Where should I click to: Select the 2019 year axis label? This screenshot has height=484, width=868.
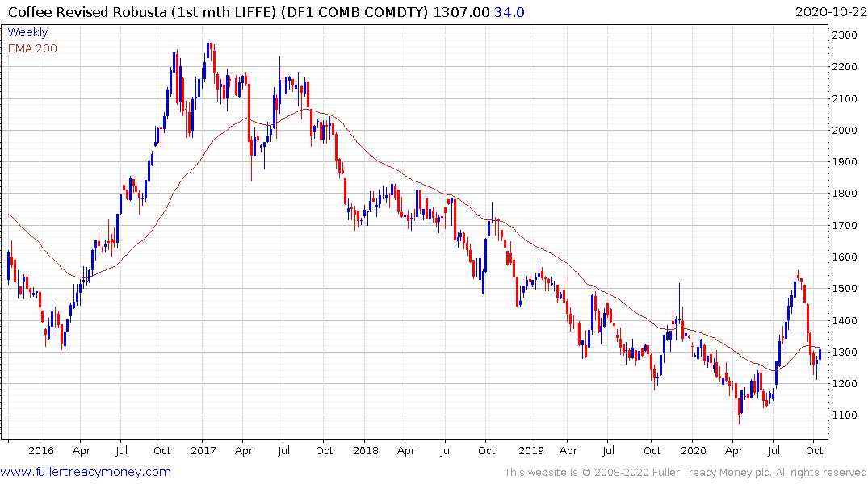coord(530,451)
